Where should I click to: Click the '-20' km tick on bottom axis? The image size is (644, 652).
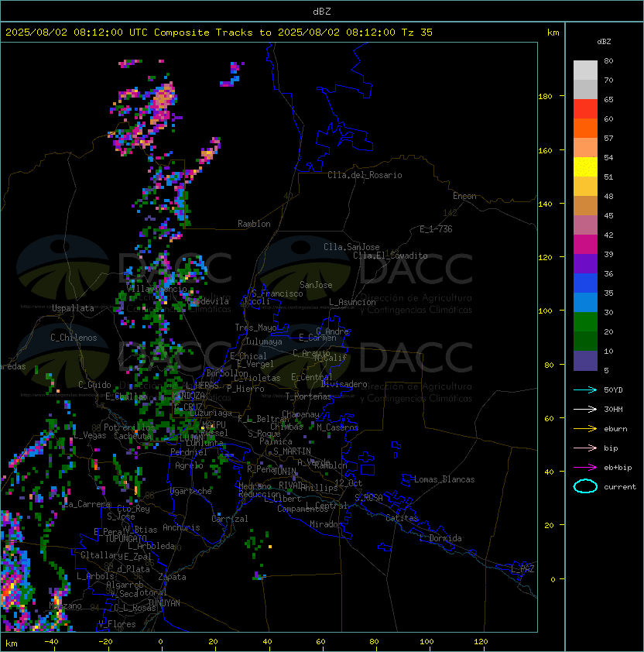(x=105, y=642)
